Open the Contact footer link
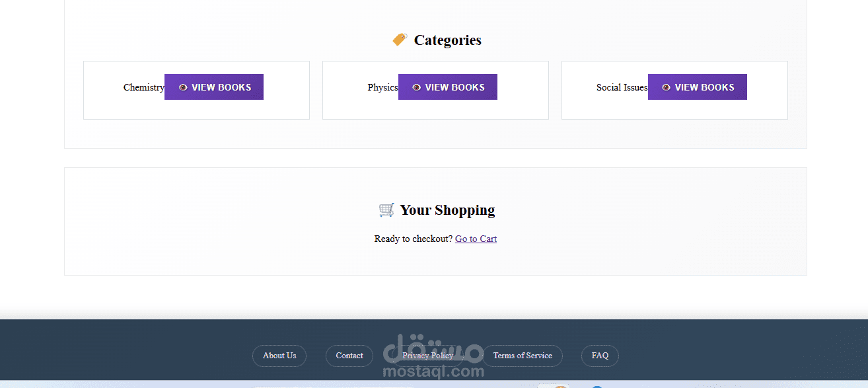Image resolution: width=868 pixels, height=388 pixels. click(349, 356)
